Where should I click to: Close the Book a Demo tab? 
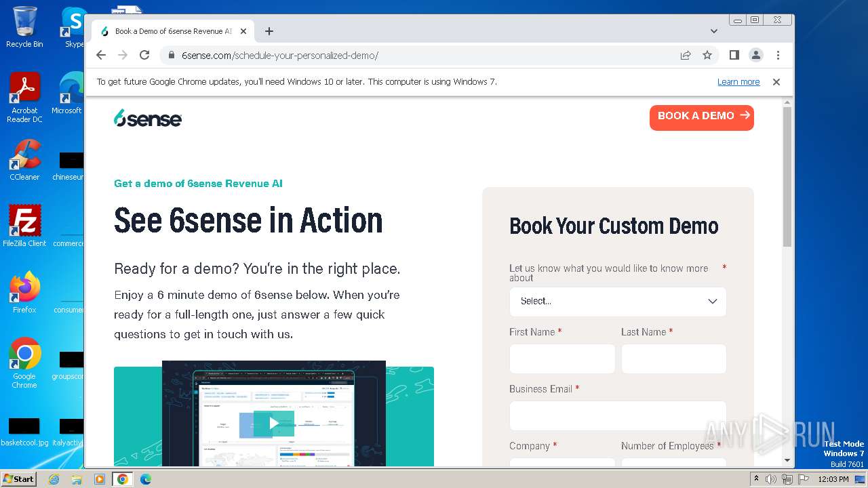click(x=243, y=31)
